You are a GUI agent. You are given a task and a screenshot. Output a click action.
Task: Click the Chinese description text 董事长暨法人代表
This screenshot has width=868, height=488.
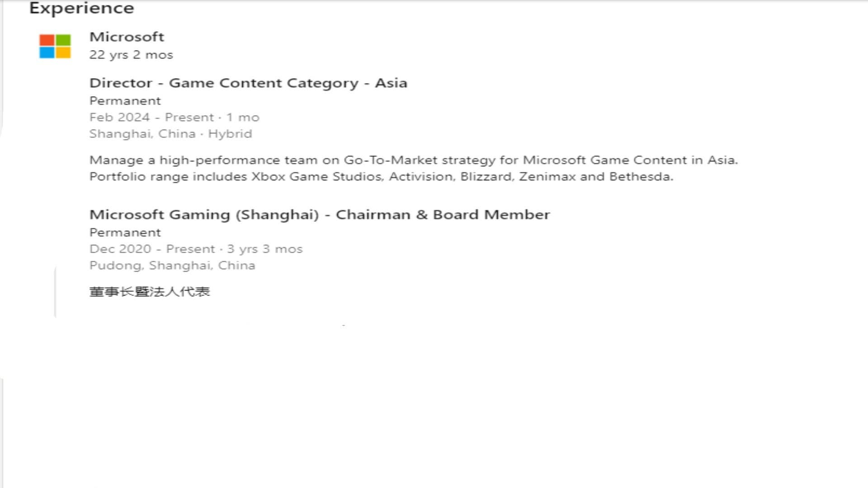click(x=150, y=292)
